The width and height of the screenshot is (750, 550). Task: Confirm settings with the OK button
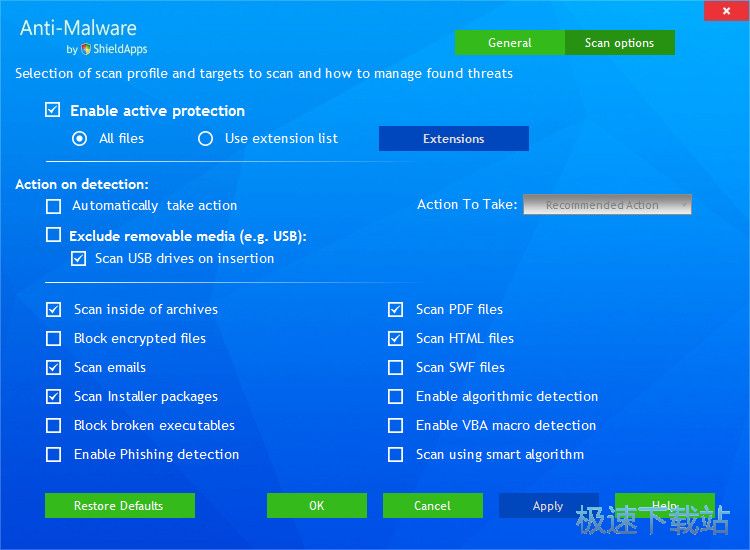point(316,506)
